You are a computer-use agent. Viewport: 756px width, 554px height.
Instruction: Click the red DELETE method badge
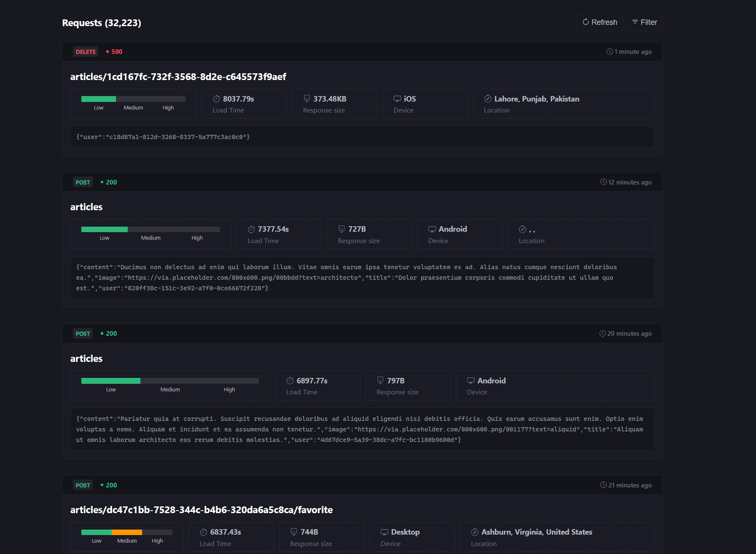click(x=86, y=52)
